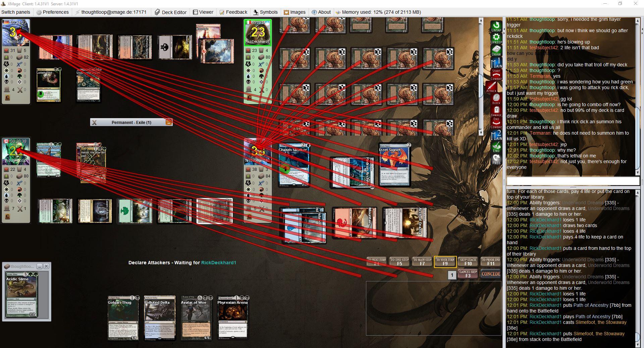The image size is (644, 348).
Task: Minimize the thoughtloop card window
Action: coord(40,266)
